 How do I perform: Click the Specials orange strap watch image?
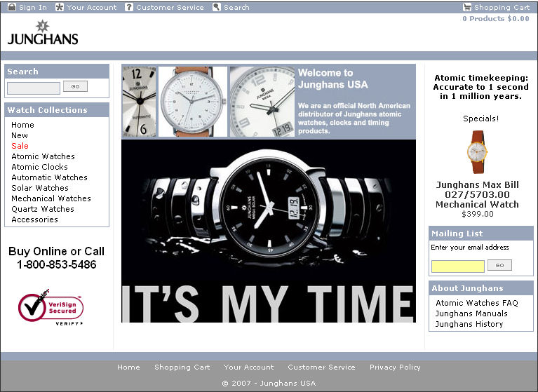(x=477, y=152)
